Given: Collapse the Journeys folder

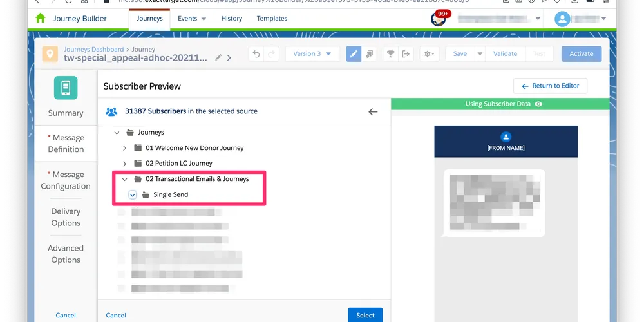Looking at the screenshot, I should [x=117, y=133].
